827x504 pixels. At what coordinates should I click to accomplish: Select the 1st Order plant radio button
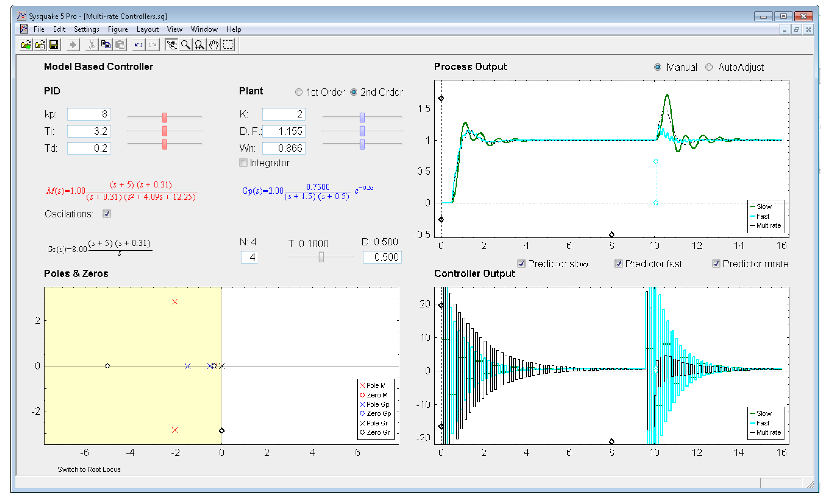coord(299,92)
